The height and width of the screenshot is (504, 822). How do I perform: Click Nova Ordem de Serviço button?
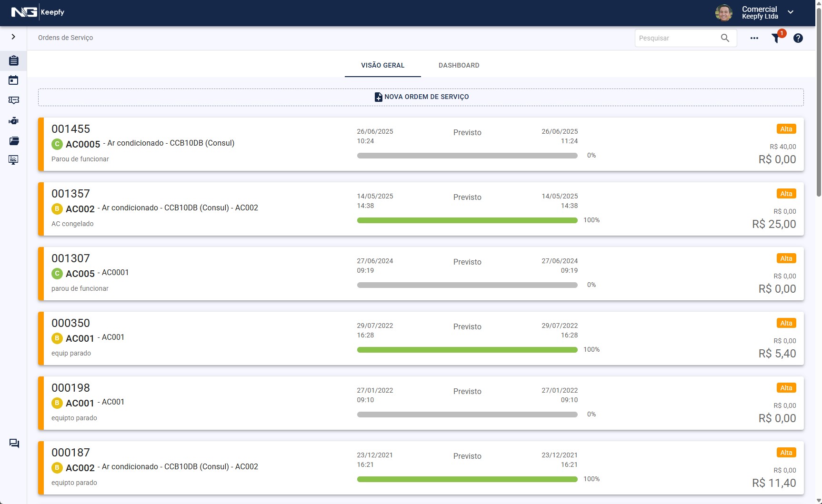point(421,97)
